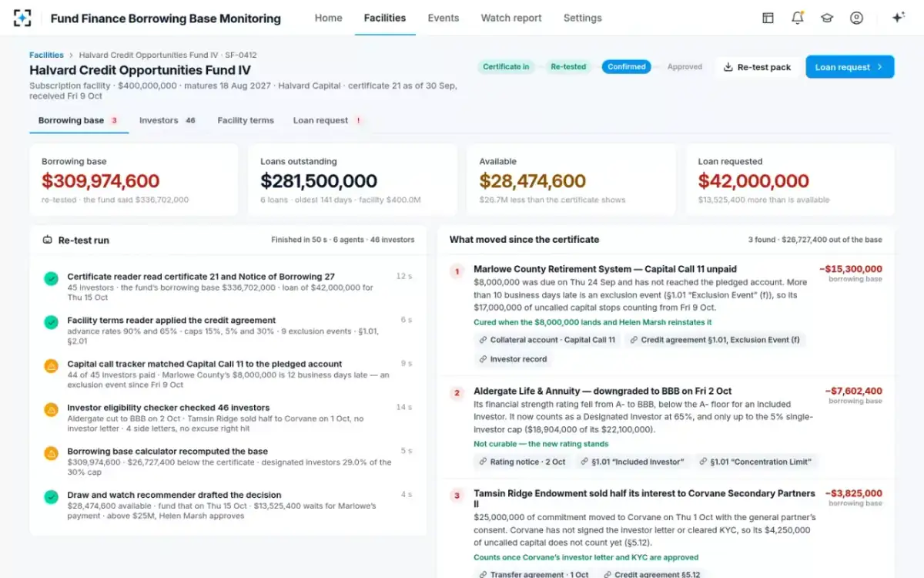Image resolution: width=924 pixels, height=578 pixels.
Task: Open the Transfer agreement · 1 Oct chip
Action: 533,575
